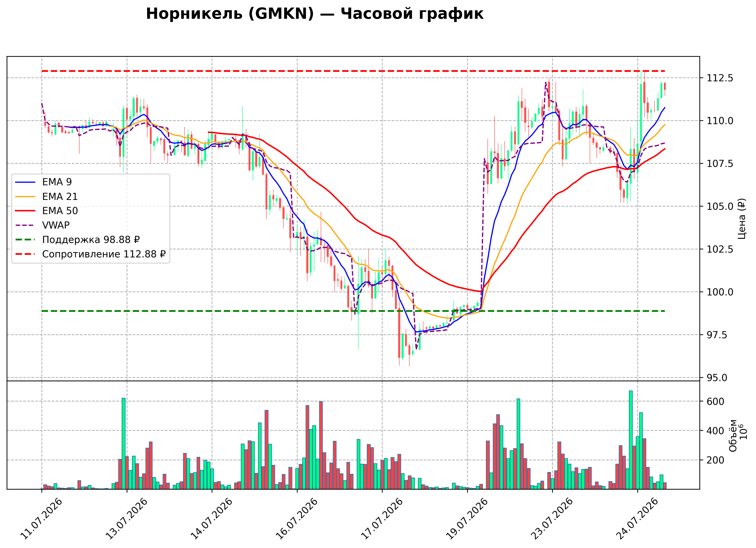Click the Цена (₽) axis title
756x548 pixels.
pos(742,218)
